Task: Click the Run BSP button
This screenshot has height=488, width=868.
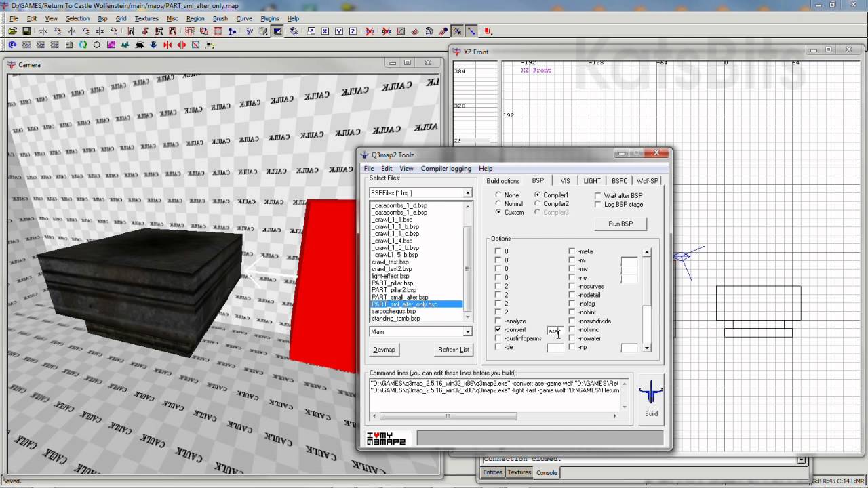Action: click(620, 224)
